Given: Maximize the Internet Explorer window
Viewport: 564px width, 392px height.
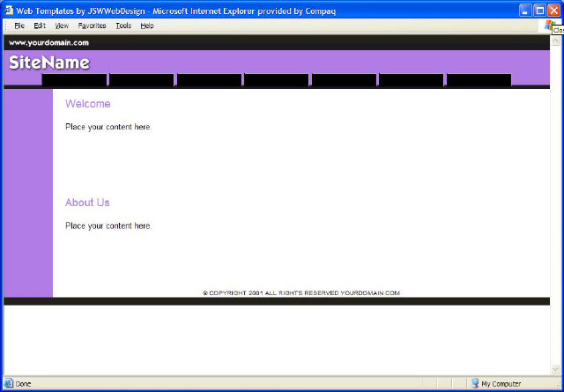Looking at the screenshot, I should pyautogui.click(x=539, y=10).
